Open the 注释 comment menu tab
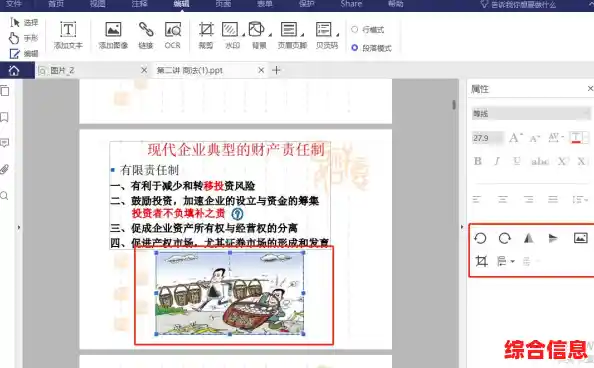This screenshot has width=594, height=368. click(x=139, y=4)
